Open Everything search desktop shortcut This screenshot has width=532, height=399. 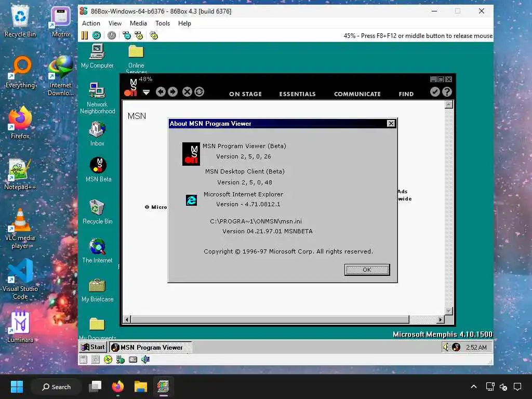(20, 72)
